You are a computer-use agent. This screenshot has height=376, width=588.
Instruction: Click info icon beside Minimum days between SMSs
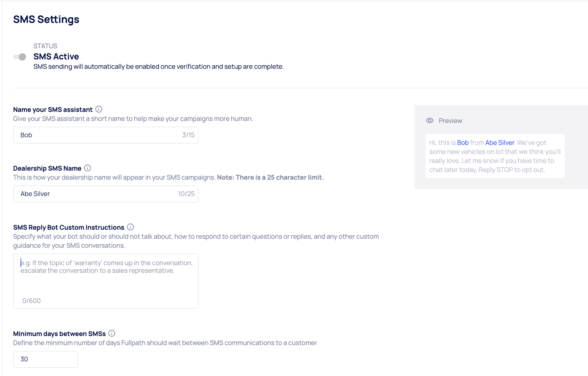112,334
